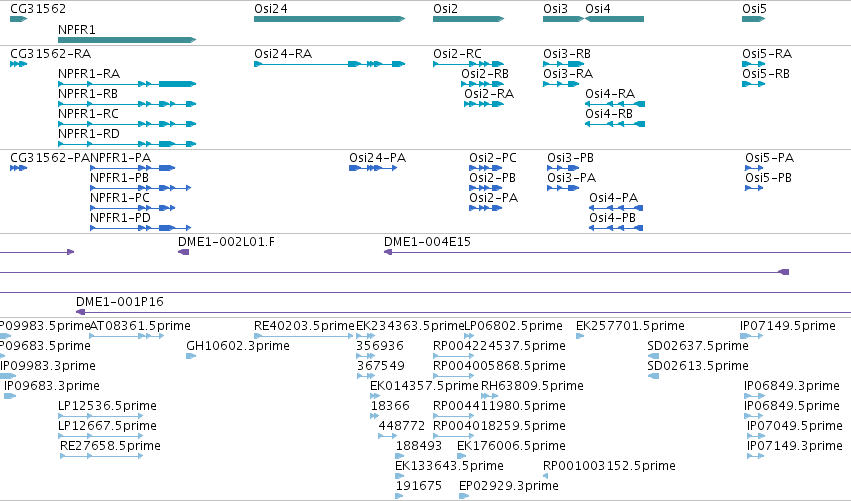Screen dimensions: 851x501
Task: Select the Osi24 gene bar
Action: pos(329,19)
